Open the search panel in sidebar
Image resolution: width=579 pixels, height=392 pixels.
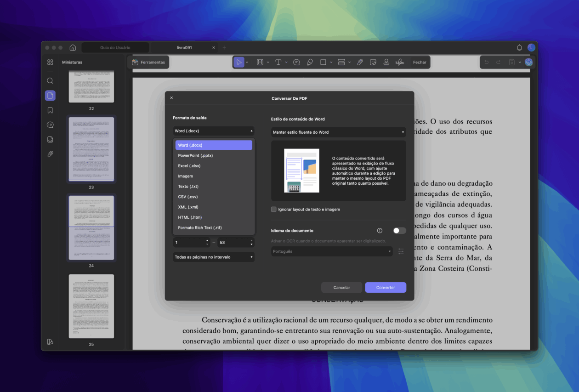point(50,80)
